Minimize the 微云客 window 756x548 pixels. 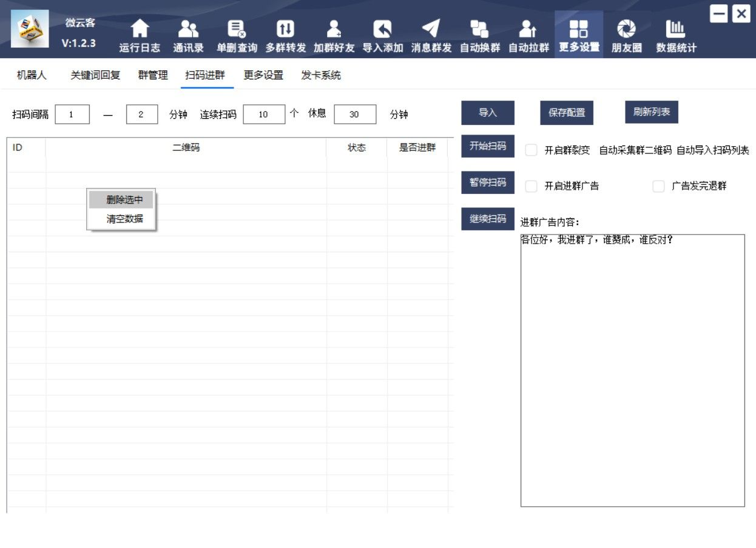point(719,13)
